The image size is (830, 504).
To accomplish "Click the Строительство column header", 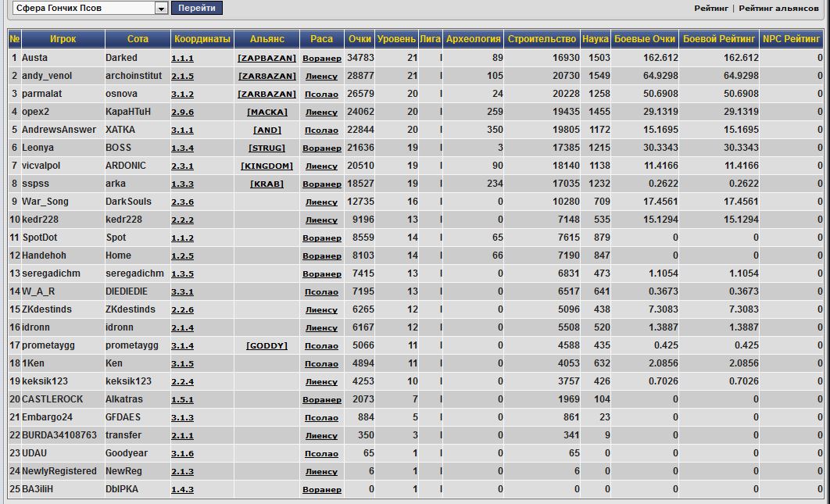I will (542, 39).
